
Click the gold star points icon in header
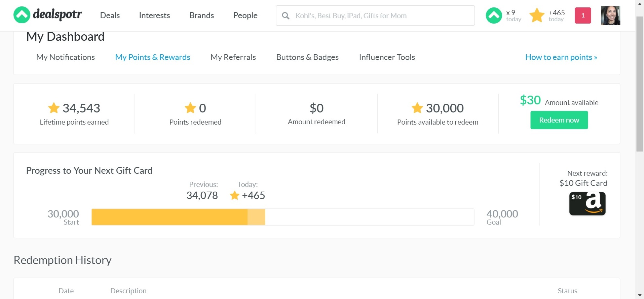coord(537,15)
